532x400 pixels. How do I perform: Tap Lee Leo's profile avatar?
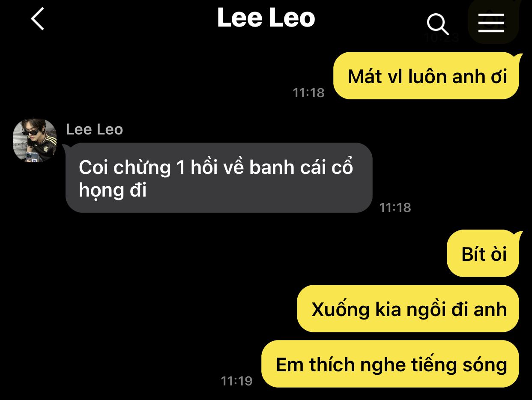[x=35, y=140]
